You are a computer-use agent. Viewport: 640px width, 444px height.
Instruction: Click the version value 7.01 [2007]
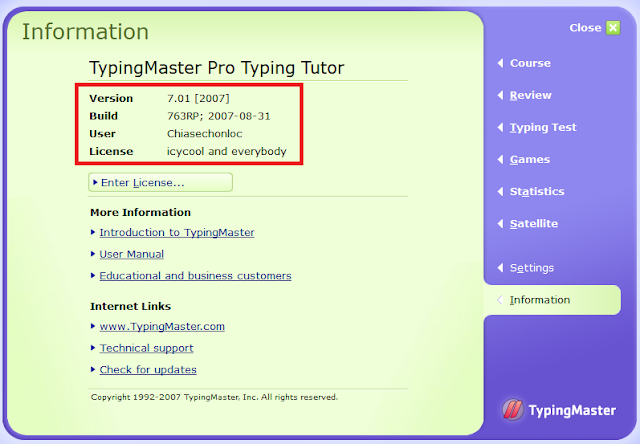198,98
